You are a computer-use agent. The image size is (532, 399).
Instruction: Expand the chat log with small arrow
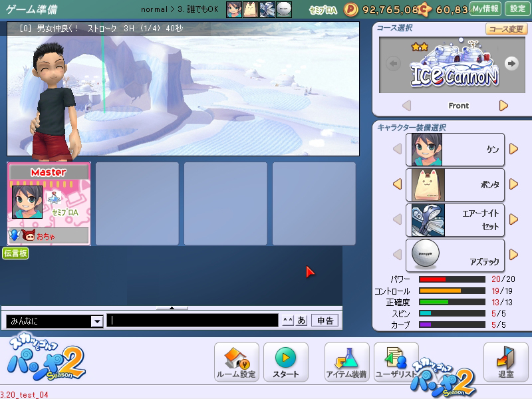click(172, 309)
